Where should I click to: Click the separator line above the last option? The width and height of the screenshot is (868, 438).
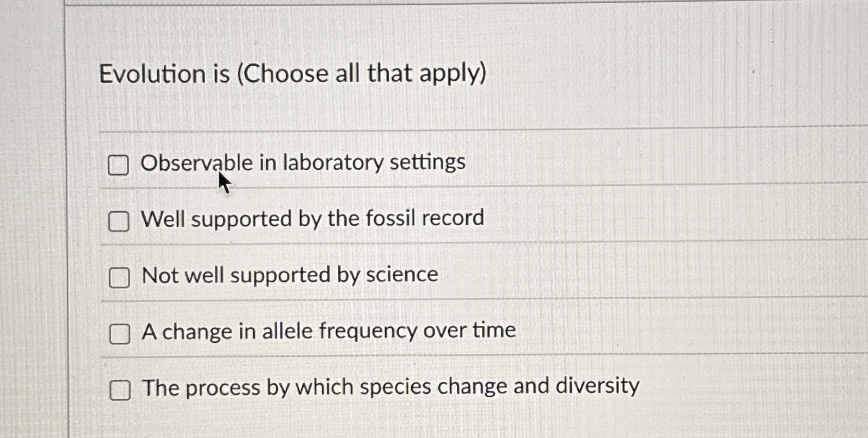click(x=436, y=359)
